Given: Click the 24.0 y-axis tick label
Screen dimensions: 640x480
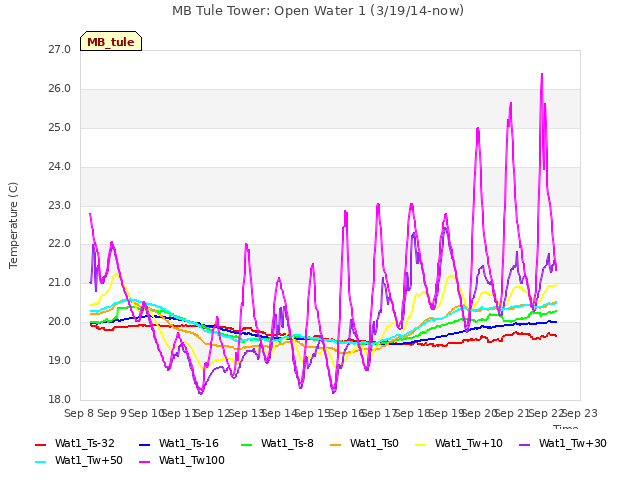Looking at the screenshot, I should pos(59,167).
